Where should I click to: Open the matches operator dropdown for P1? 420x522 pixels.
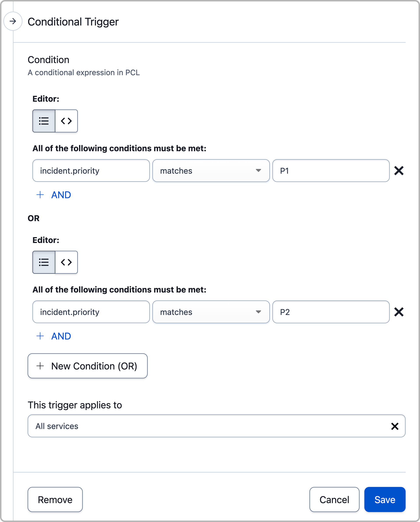(x=211, y=171)
